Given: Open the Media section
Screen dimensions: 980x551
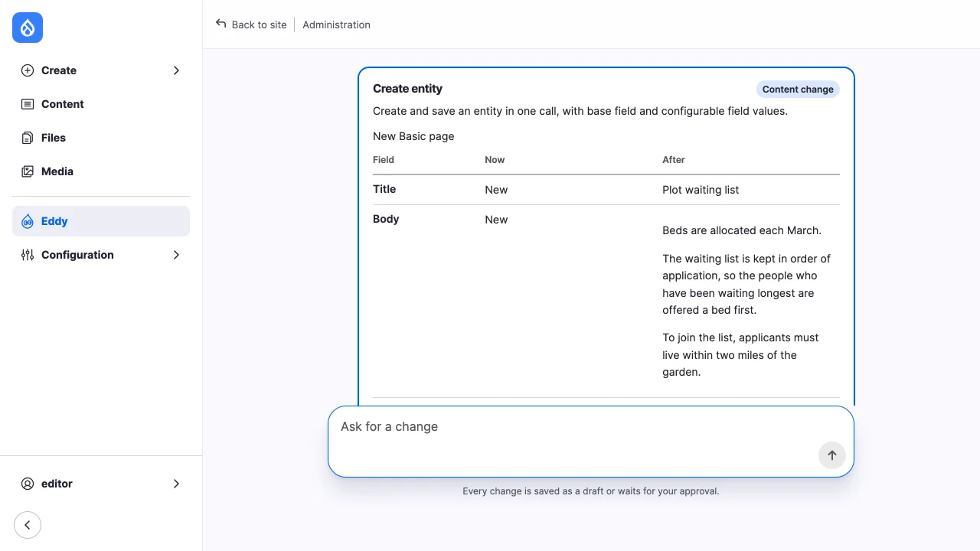Looking at the screenshot, I should coord(101,171).
